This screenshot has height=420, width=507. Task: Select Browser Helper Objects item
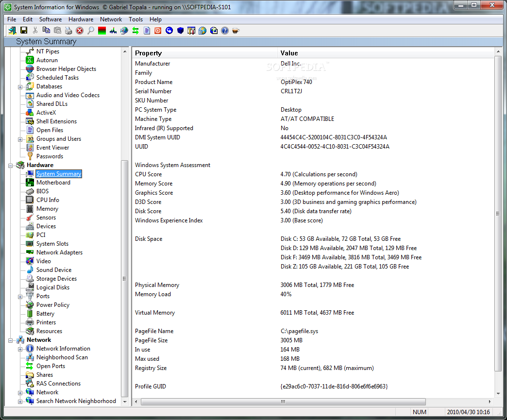click(66, 69)
